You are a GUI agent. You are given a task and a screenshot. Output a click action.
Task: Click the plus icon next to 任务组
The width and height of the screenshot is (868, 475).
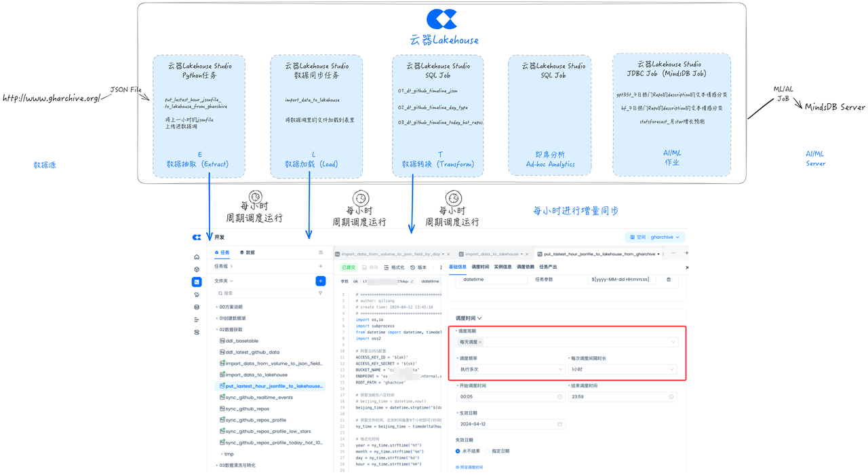320,267
